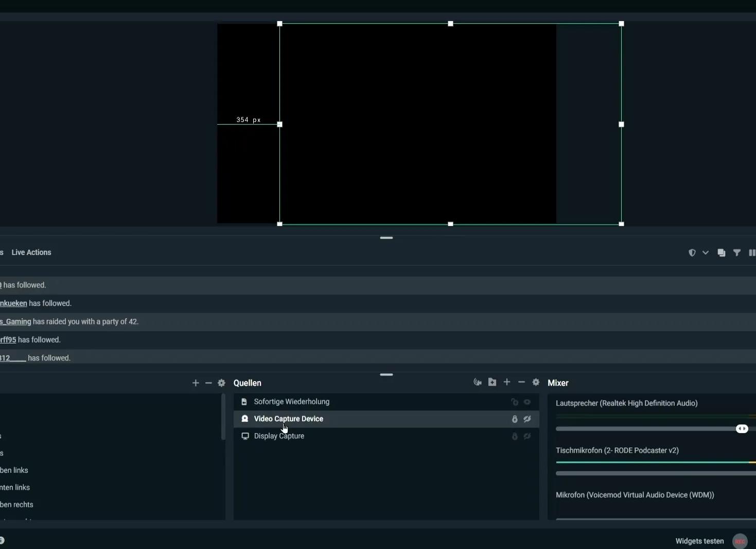The width and height of the screenshot is (756, 549).
Task: Click the studio mode camera icon in Quellen
Action: pos(478,382)
